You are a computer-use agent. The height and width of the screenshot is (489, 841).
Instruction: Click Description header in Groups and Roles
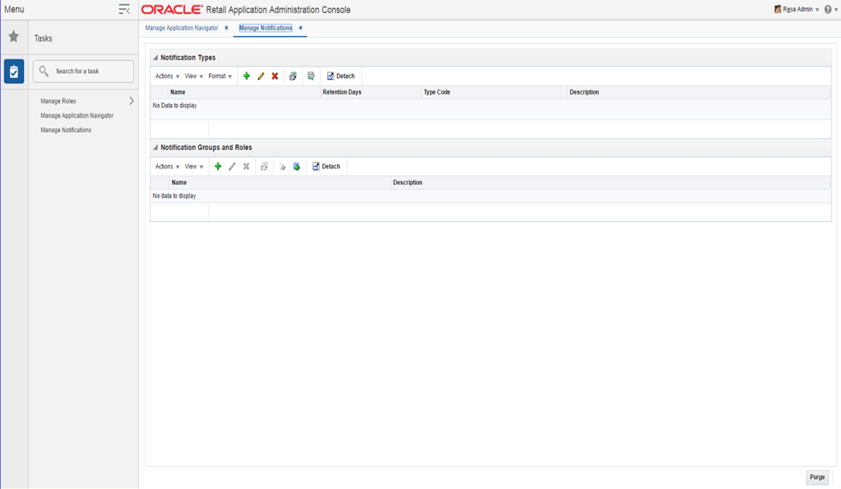pos(408,182)
